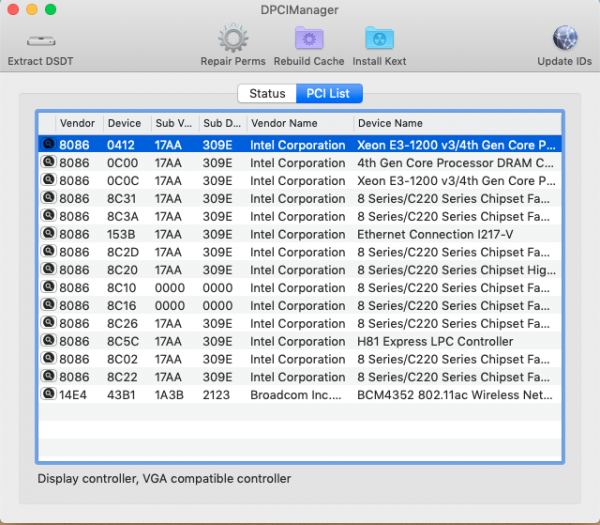Click the Sub V... column header
Image resolution: width=600 pixels, height=525 pixels.
coord(173,123)
